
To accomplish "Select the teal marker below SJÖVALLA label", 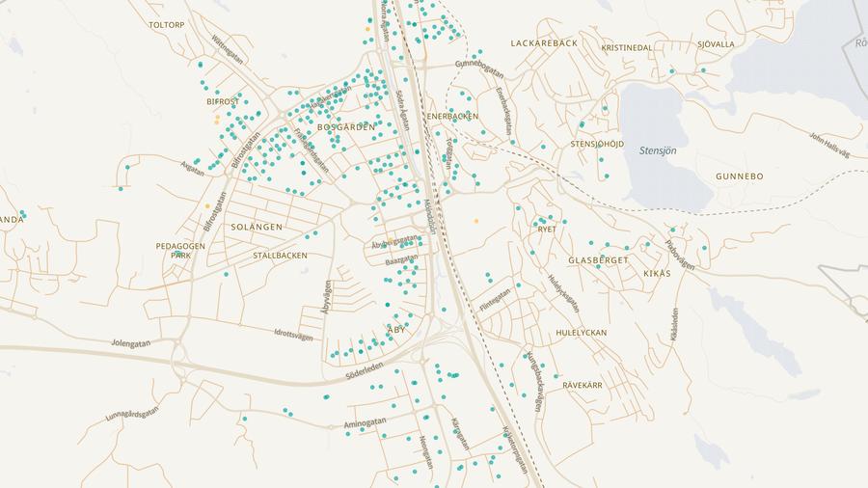I will click(x=703, y=70).
